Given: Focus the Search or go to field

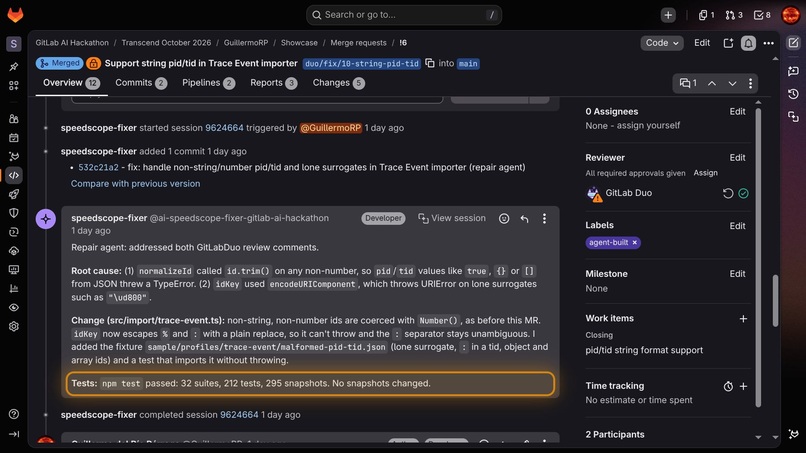Looking at the screenshot, I should click(x=404, y=15).
